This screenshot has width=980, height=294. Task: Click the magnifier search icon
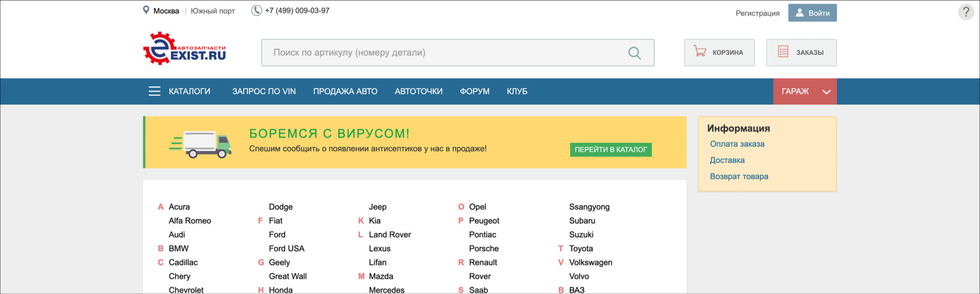click(x=635, y=53)
